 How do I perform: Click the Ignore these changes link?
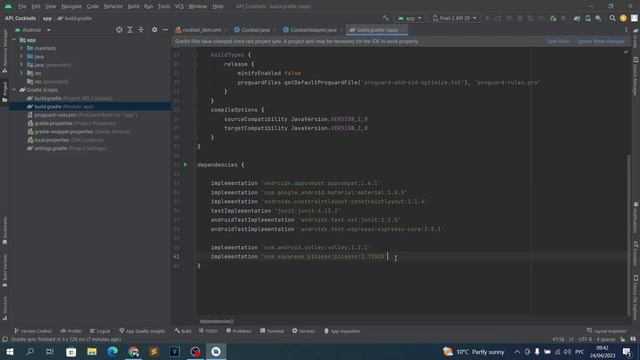600,42
